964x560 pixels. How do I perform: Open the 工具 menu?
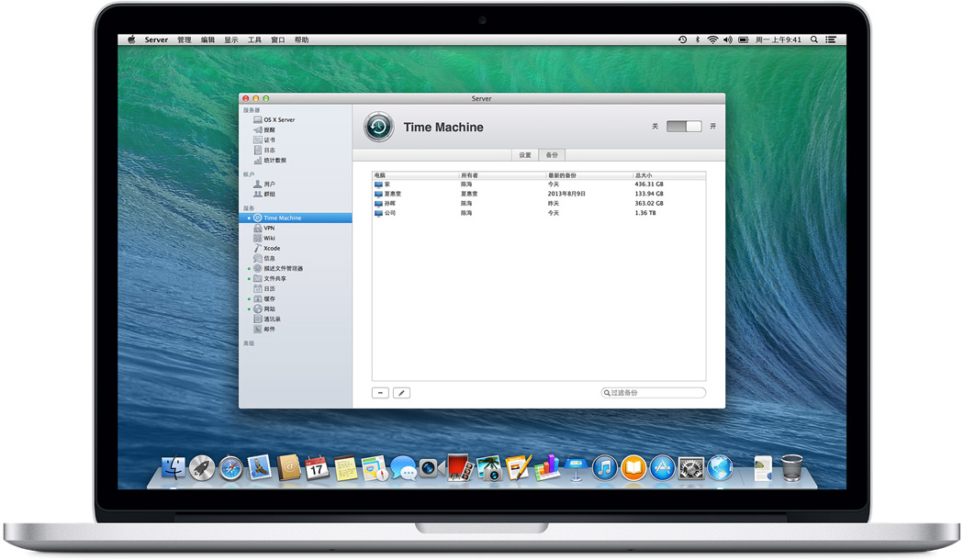click(x=254, y=40)
